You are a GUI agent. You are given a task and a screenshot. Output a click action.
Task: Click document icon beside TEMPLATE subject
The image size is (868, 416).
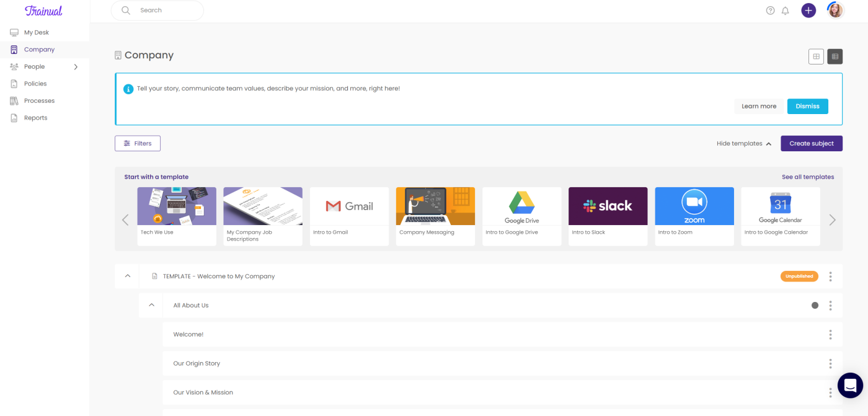tap(155, 277)
